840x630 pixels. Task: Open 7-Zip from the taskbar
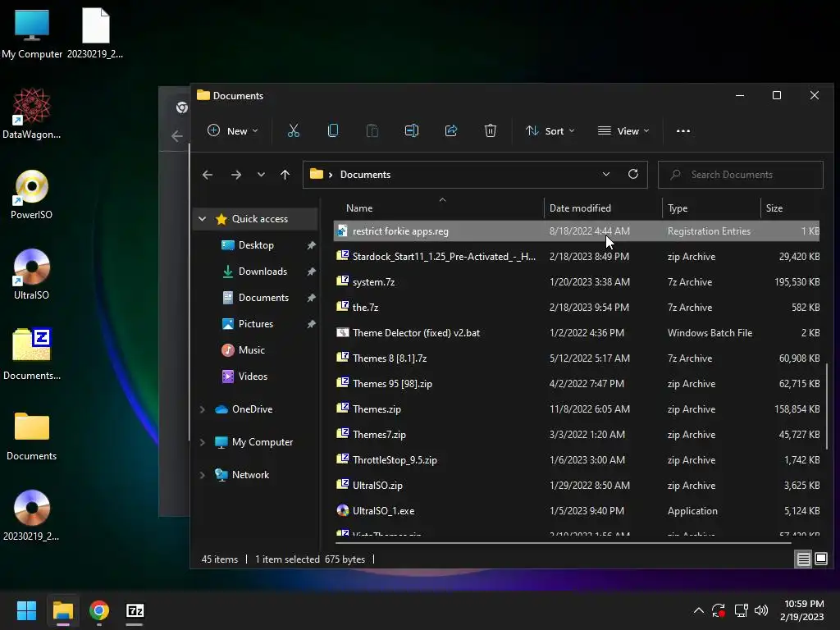tap(135, 610)
